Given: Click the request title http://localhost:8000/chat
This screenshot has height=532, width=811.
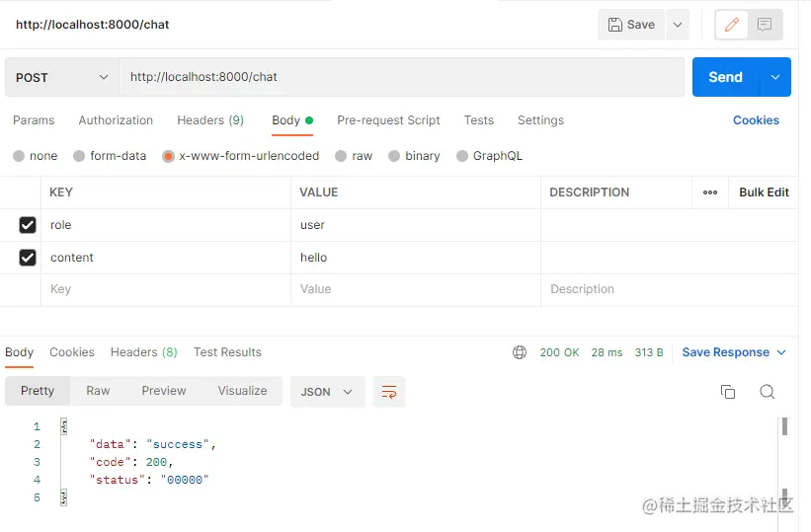Looking at the screenshot, I should [93, 25].
